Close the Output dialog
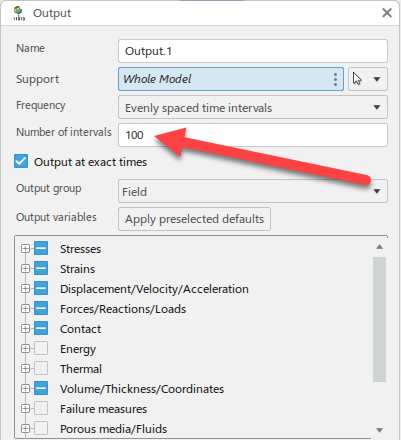This screenshot has height=440, width=401. pyautogui.click(x=387, y=13)
